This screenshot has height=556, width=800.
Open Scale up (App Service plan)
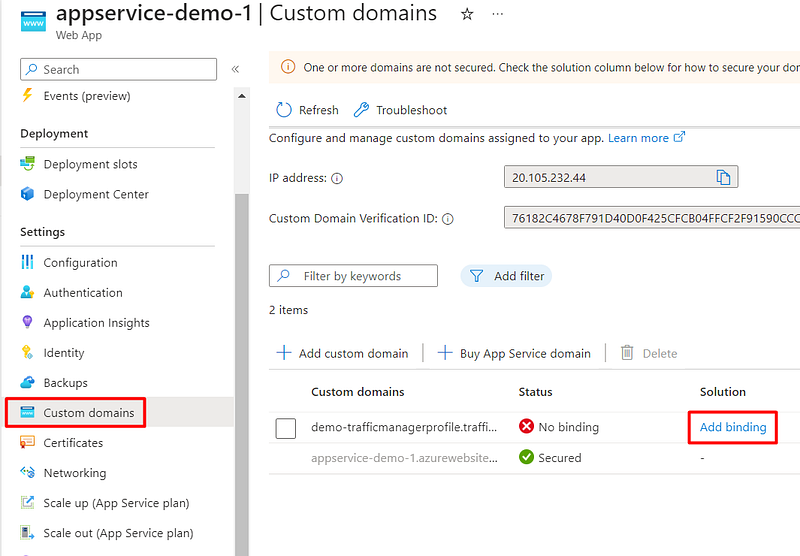tap(116, 503)
